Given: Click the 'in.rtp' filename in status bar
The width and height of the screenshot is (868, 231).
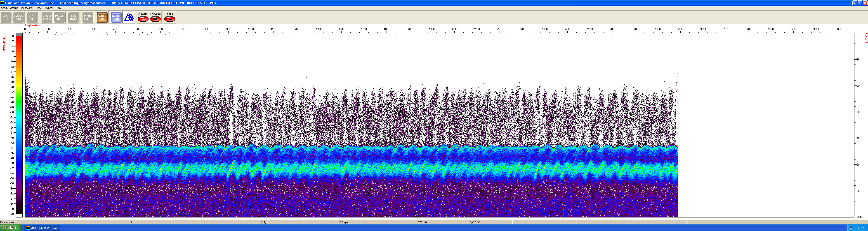Looking at the screenshot, I should pos(134,222).
